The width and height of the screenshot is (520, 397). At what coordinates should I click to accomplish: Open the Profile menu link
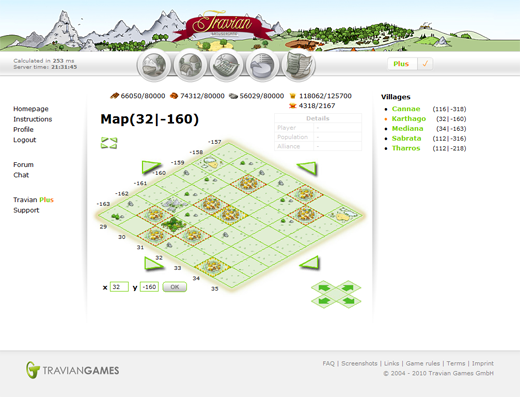pos(23,129)
